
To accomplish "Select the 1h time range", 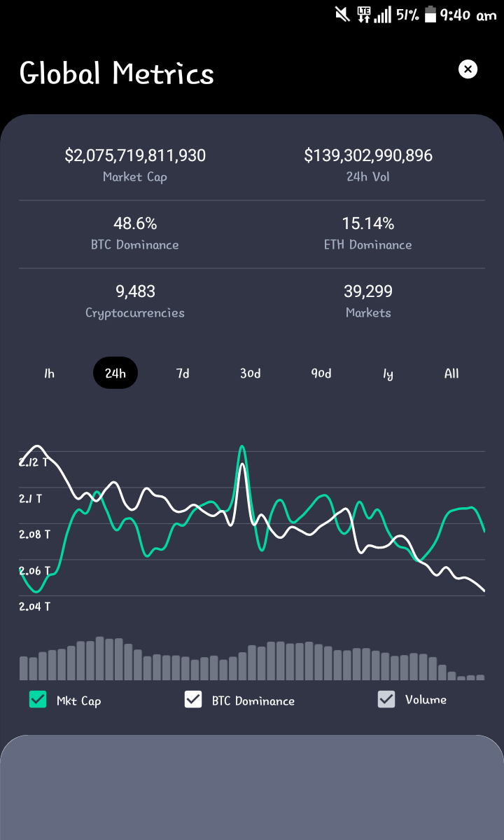I will [x=49, y=373].
